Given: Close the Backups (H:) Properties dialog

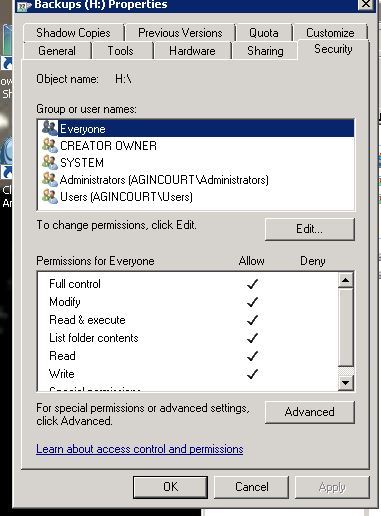Looking at the screenshot, I should (366, 4).
